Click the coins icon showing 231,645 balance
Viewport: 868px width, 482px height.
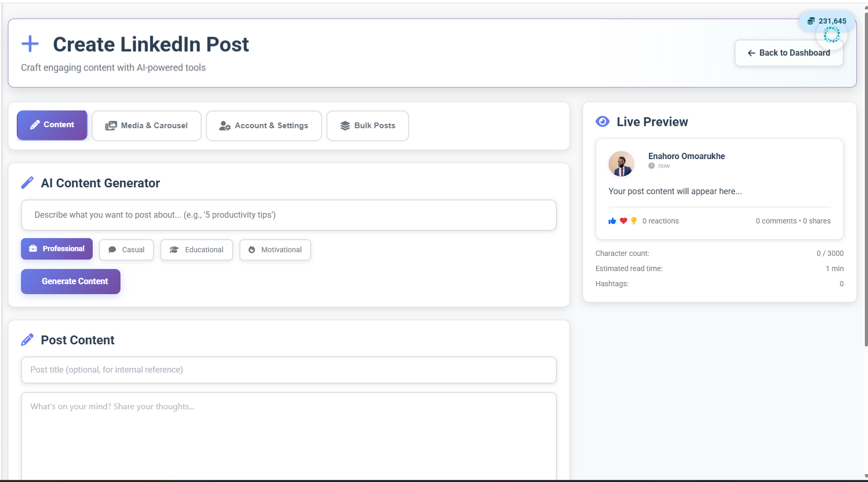click(x=810, y=20)
